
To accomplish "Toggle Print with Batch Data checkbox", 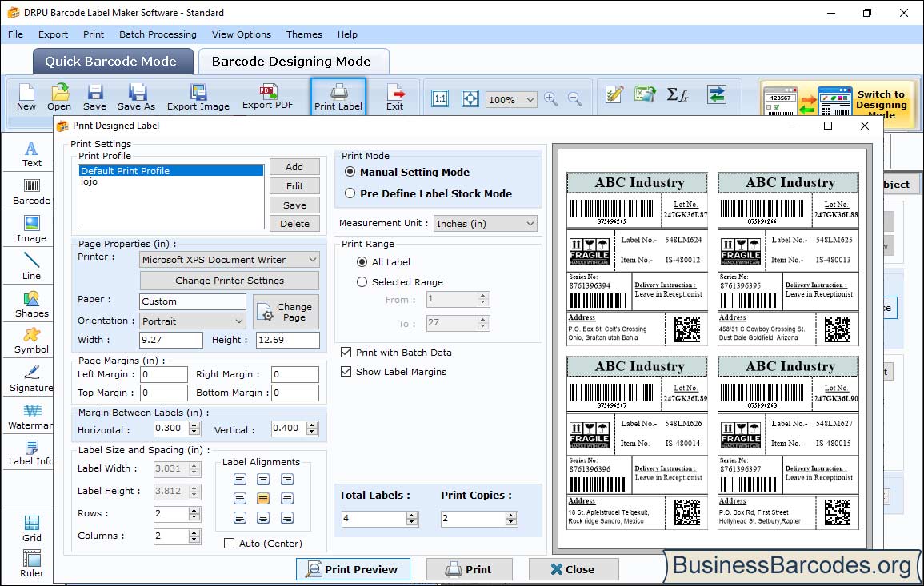I will coord(346,353).
